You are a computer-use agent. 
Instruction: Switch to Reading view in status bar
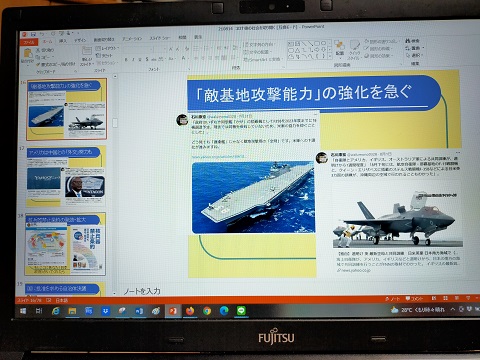457,298
